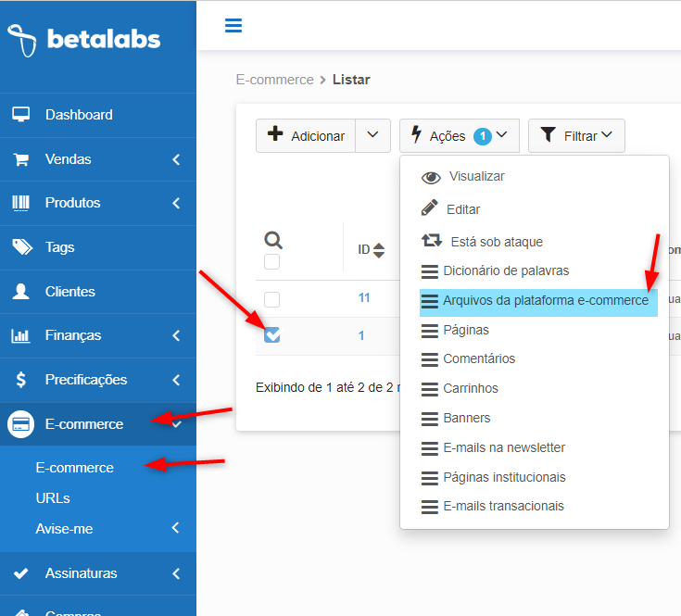This screenshot has height=616, width=681.
Task: Click the Adicionar button
Action: [x=306, y=135]
